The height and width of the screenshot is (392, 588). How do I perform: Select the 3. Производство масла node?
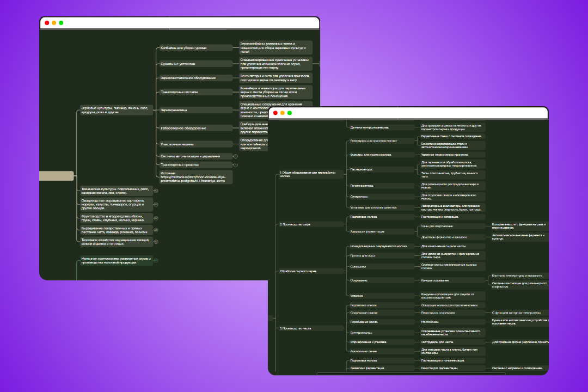[311, 328]
